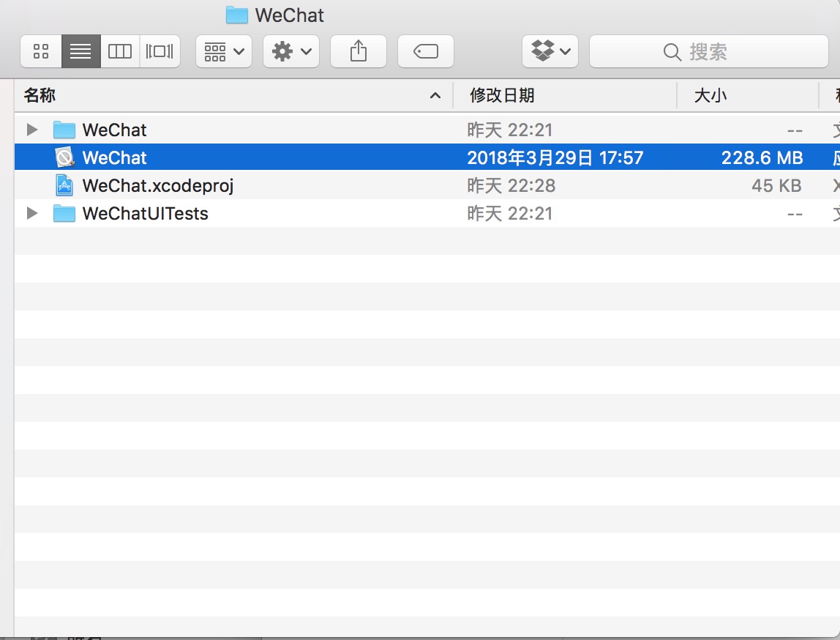Switch to column view
The height and width of the screenshot is (640, 840).
tap(120, 51)
